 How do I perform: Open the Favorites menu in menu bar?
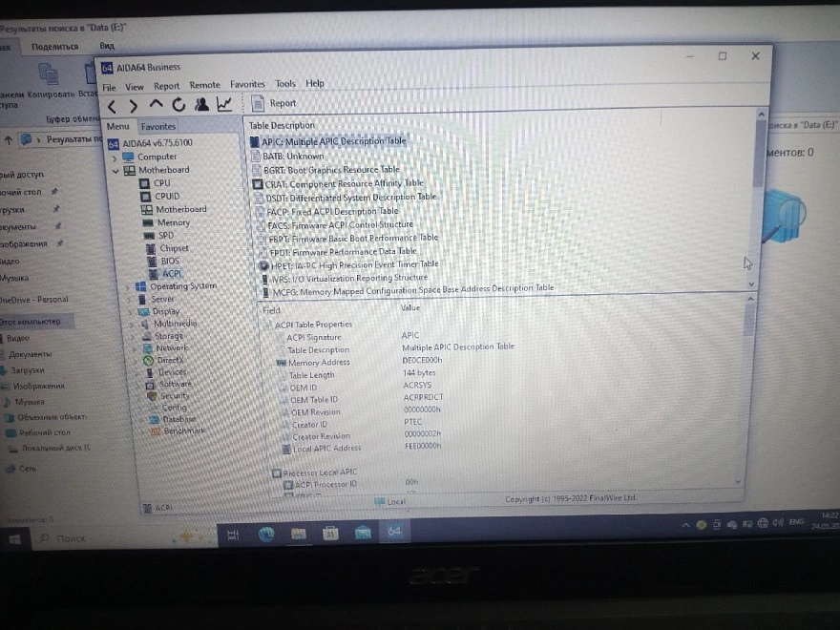[x=247, y=84]
